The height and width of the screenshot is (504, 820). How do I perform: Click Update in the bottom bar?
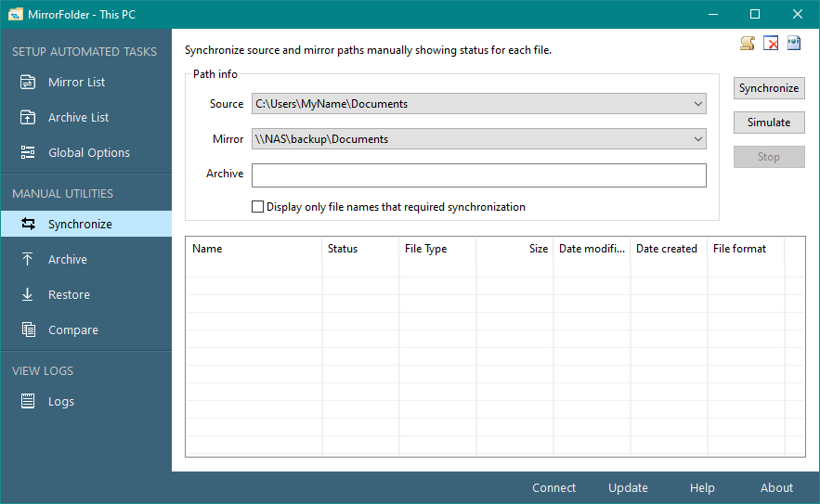point(628,488)
